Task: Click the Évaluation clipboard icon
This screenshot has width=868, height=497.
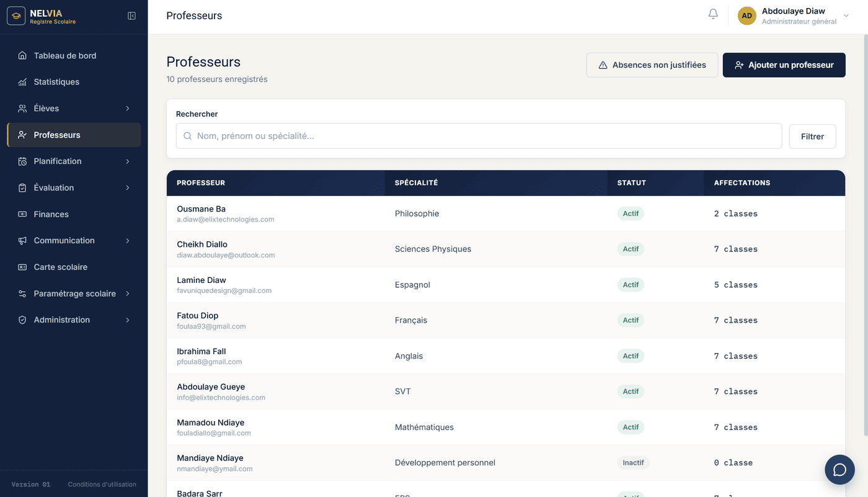Action: tap(22, 188)
